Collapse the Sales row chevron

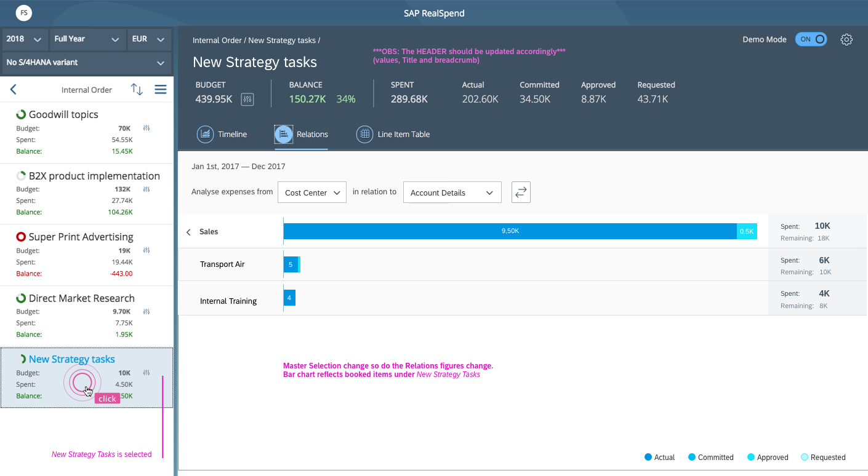188,232
